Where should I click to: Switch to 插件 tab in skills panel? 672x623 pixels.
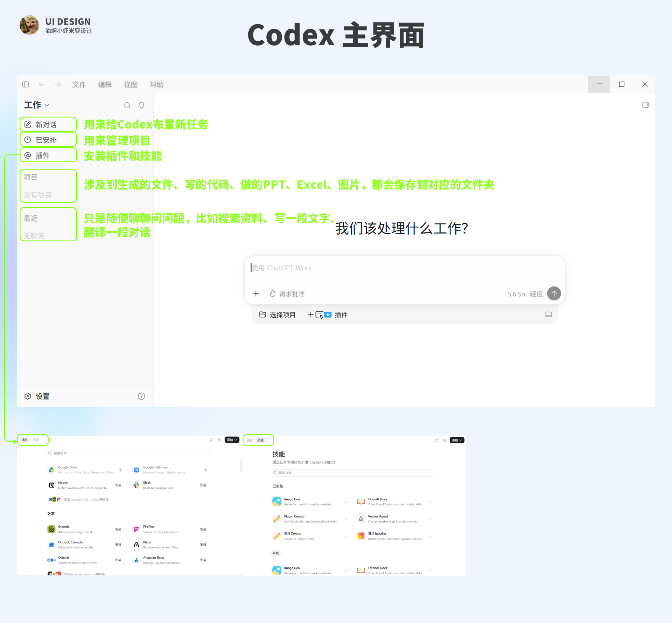[x=250, y=440]
